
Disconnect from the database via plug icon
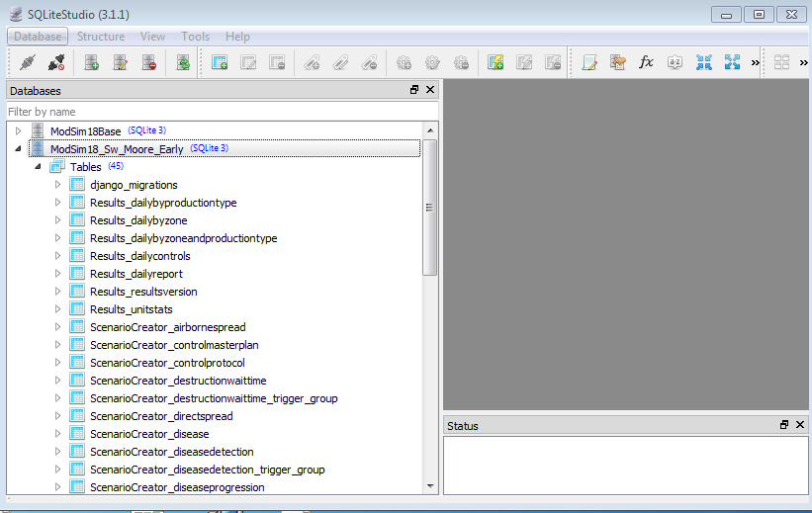tap(56, 63)
